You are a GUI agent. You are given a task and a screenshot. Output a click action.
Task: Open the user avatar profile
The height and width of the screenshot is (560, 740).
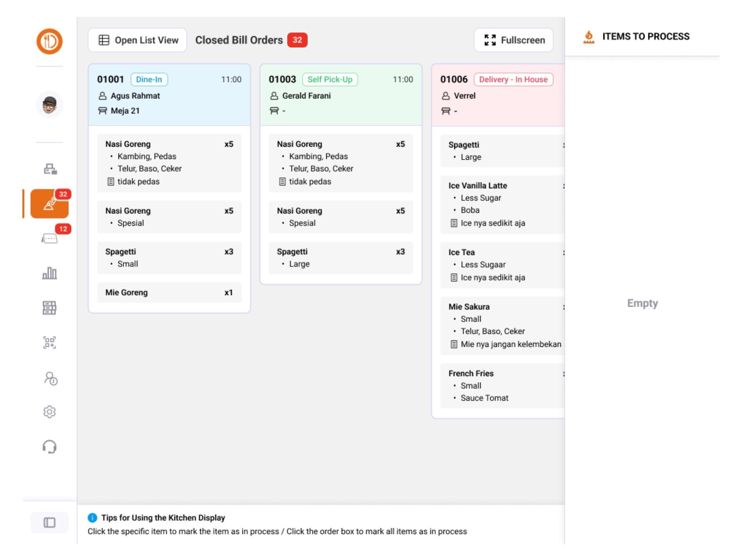[x=50, y=105]
